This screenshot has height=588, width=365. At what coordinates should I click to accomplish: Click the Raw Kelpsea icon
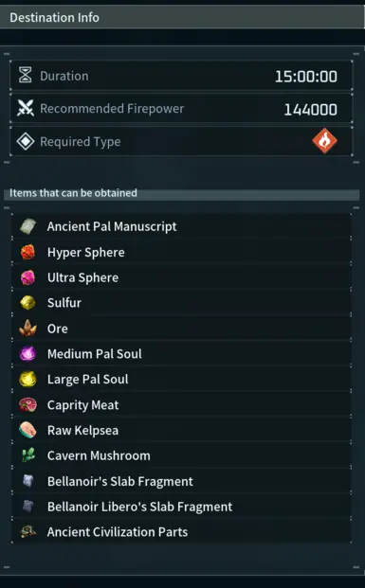(27, 430)
